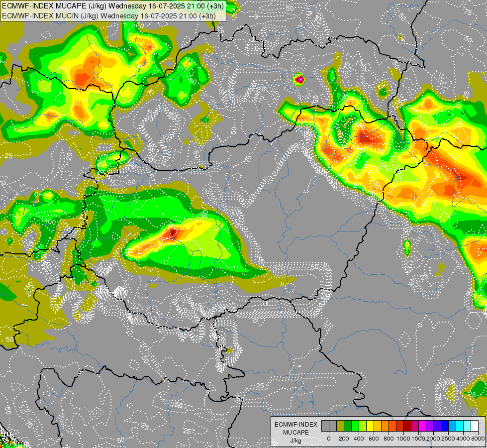Click the MUCAPE title line in the header
The height and width of the screenshot is (448, 487).
(x=113, y=6)
